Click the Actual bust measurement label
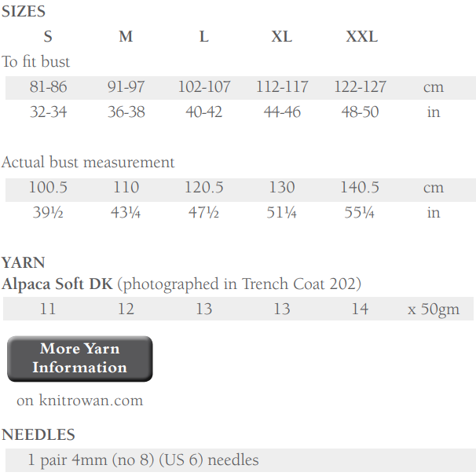The height and width of the screenshot is (476, 476). click(x=88, y=163)
